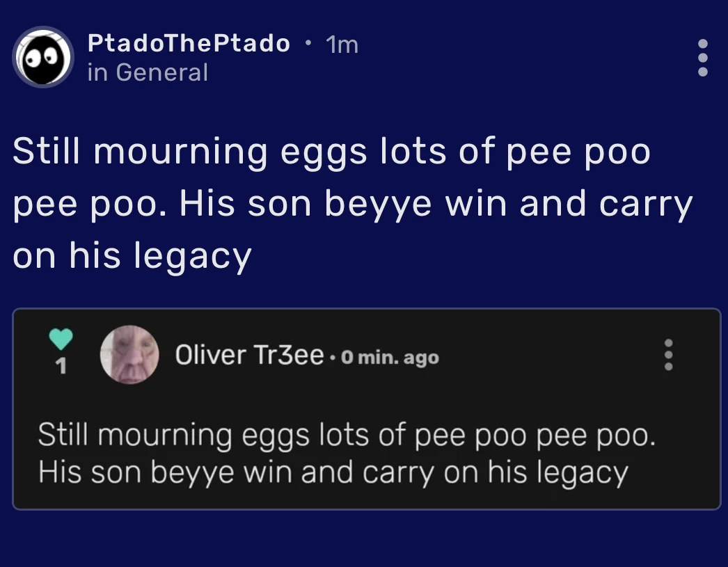
Task: Select the heart like counter showing 1
Action: click(61, 365)
